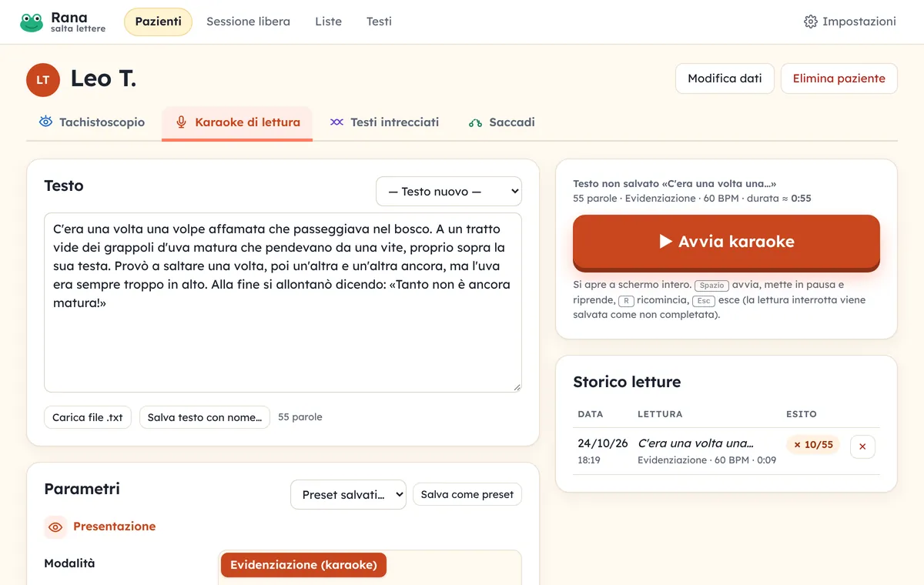Click the Rana frog logo icon
924x585 pixels.
coord(32,22)
